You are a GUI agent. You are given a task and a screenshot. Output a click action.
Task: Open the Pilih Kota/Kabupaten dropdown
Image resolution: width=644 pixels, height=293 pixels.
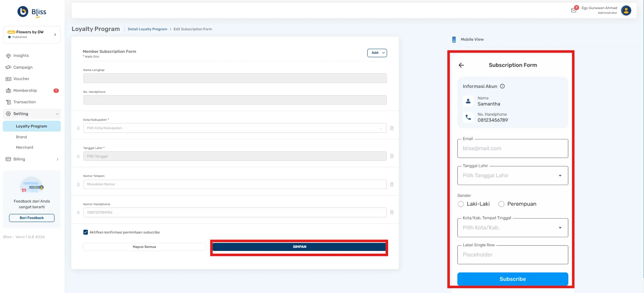[234, 128]
